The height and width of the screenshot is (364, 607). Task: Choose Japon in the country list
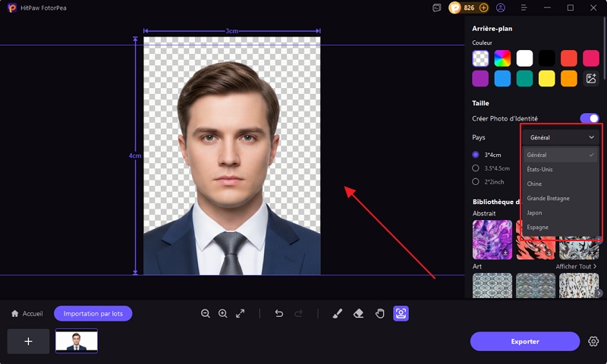(561, 213)
